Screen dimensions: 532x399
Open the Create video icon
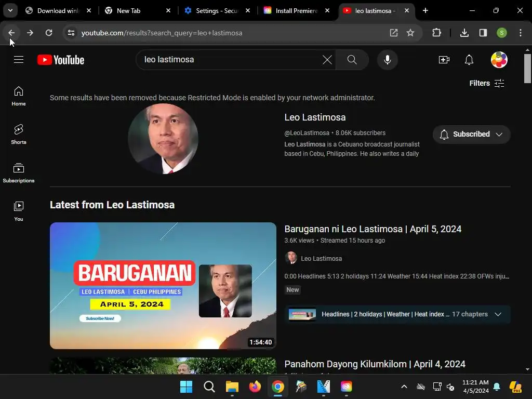pos(444,60)
